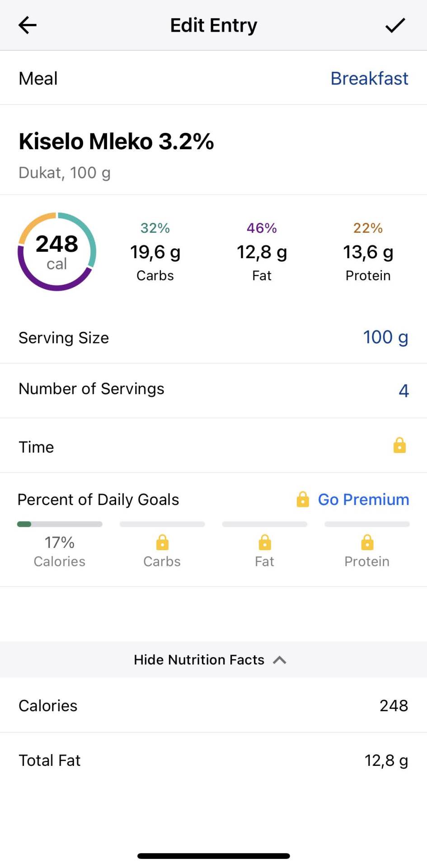Tap the Kiselo Mleko 3.2% food title
The image size is (427, 868).
pyautogui.click(x=116, y=141)
